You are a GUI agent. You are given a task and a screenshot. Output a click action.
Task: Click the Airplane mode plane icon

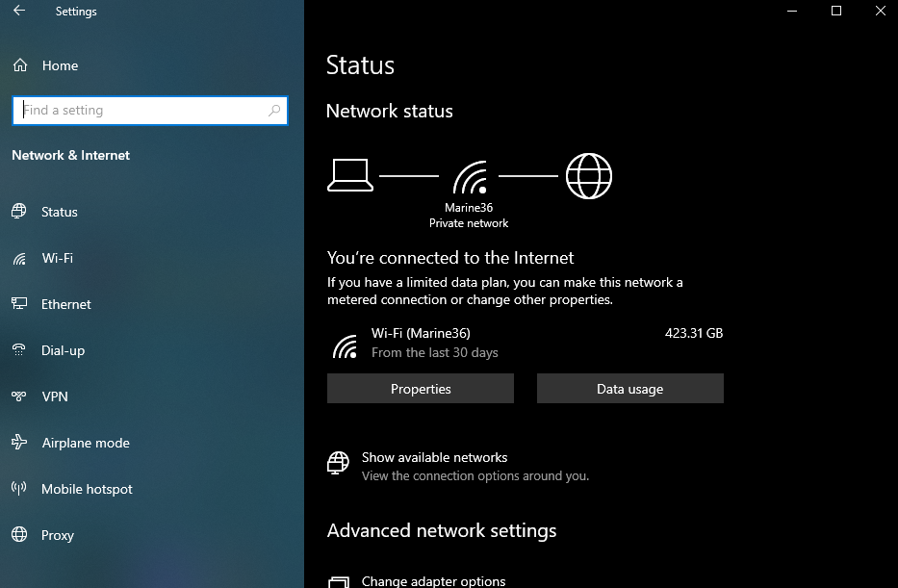click(x=19, y=442)
